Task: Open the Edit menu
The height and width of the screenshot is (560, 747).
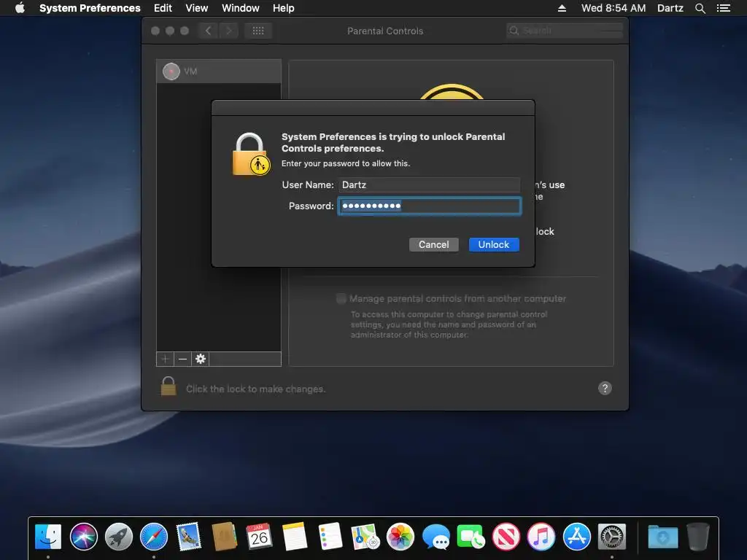Action: click(x=163, y=8)
